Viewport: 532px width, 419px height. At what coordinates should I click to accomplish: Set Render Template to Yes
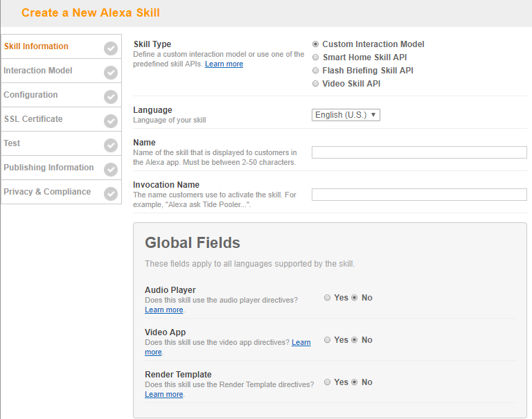[328, 382]
